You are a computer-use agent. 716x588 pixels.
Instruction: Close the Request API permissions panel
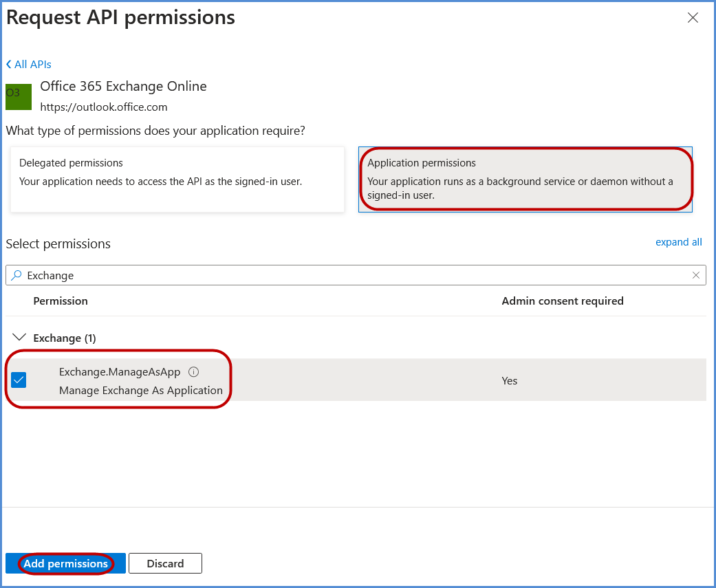tap(693, 18)
